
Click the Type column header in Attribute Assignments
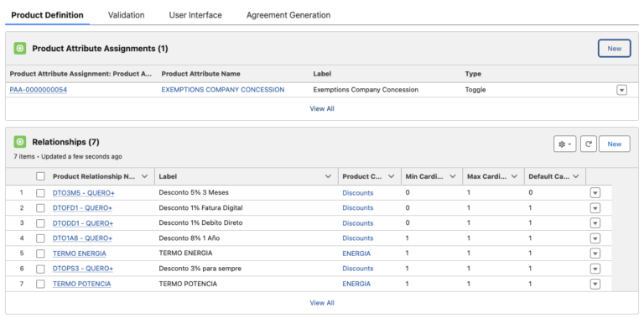pyautogui.click(x=473, y=74)
